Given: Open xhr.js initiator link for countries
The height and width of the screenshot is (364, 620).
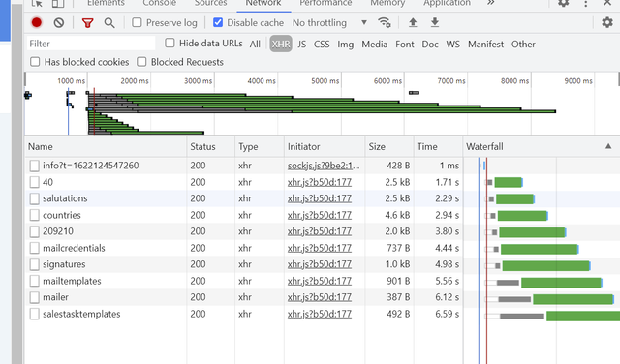Looking at the screenshot, I should tap(320, 215).
